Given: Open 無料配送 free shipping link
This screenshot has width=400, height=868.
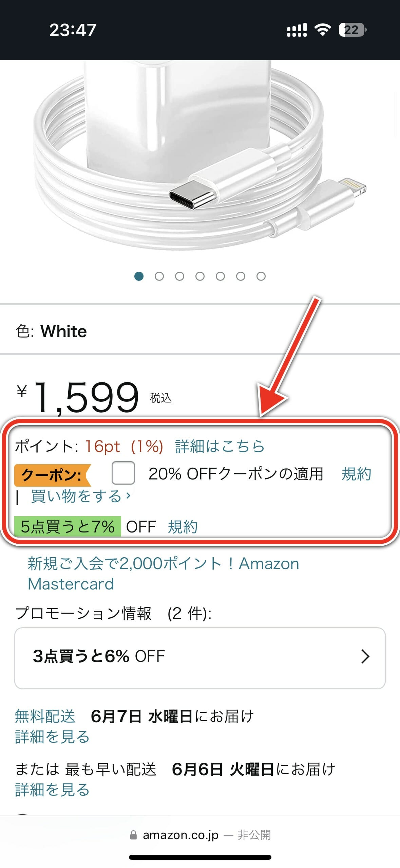Looking at the screenshot, I should pyautogui.click(x=45, y=716).
